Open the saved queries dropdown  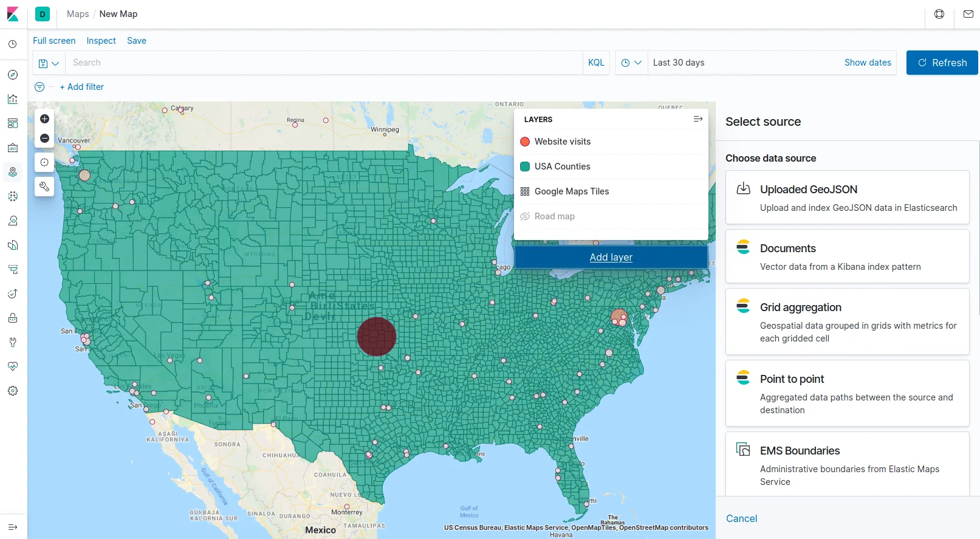coord(49,63)
